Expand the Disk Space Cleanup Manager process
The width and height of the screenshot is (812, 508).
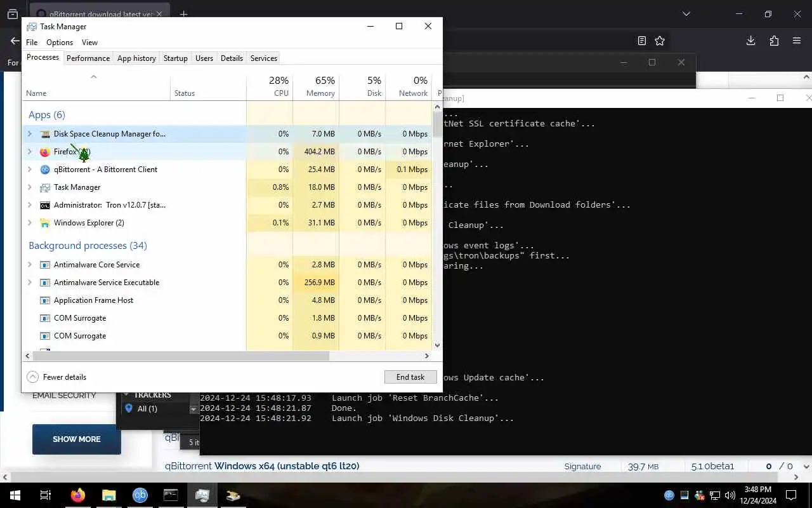coord(30,134)
